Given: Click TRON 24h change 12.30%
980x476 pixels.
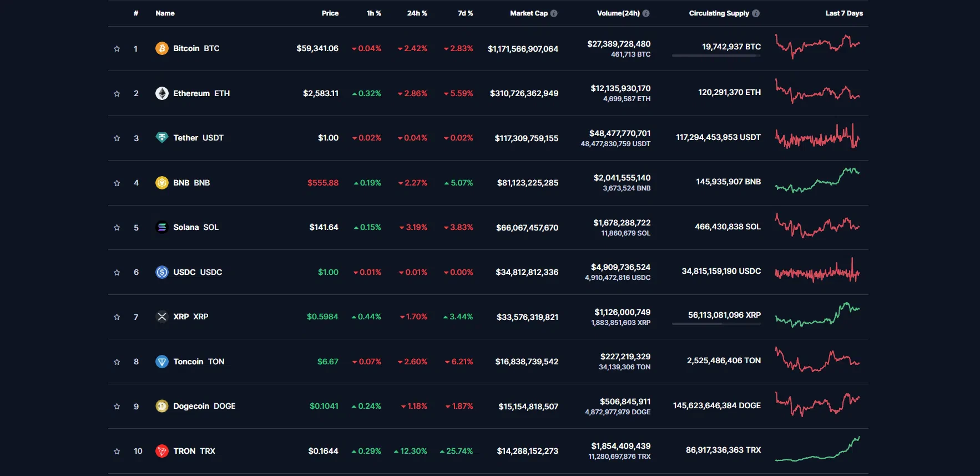Looking at the screenshot, I should [411, 451].
